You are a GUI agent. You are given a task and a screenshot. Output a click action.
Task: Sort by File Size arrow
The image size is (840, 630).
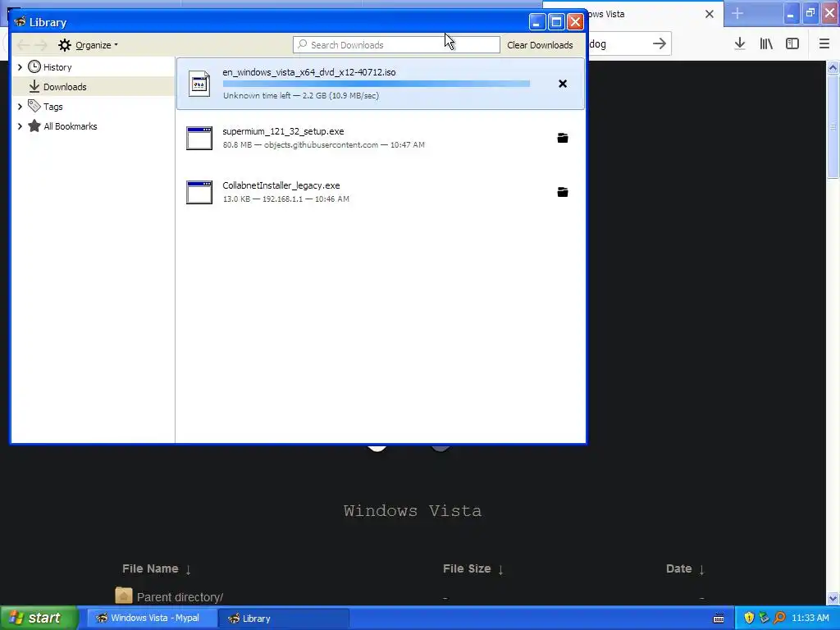click(500, 569)
